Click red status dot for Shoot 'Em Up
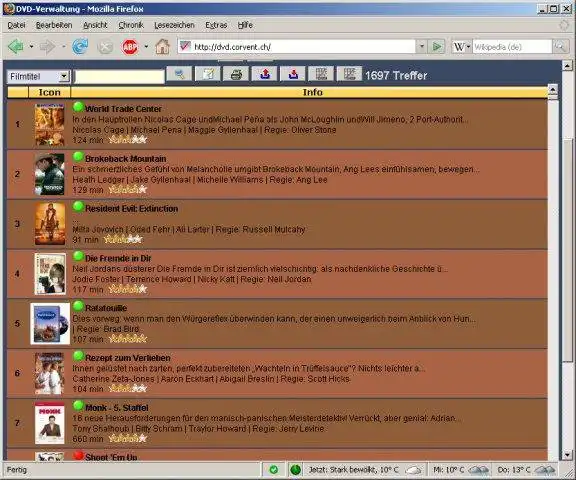Viewport: 576px width, 480px height. coord(78,455)
